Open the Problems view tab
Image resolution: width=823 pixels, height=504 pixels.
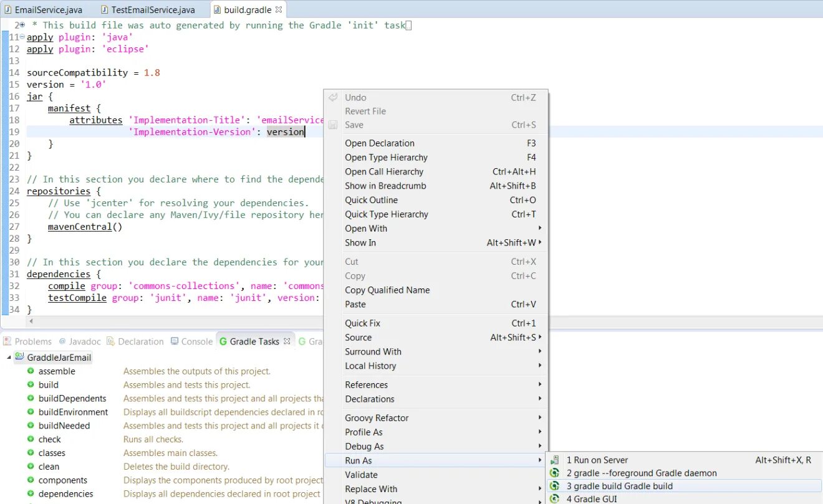pyautogui.click(x=27, y=341)
